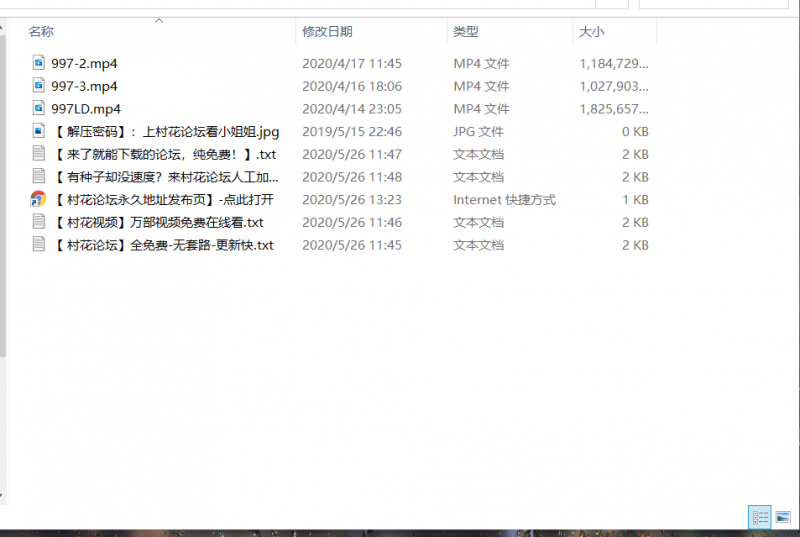
Task: Select the file named 997-3.mp4
Action: tap(84, 86)
